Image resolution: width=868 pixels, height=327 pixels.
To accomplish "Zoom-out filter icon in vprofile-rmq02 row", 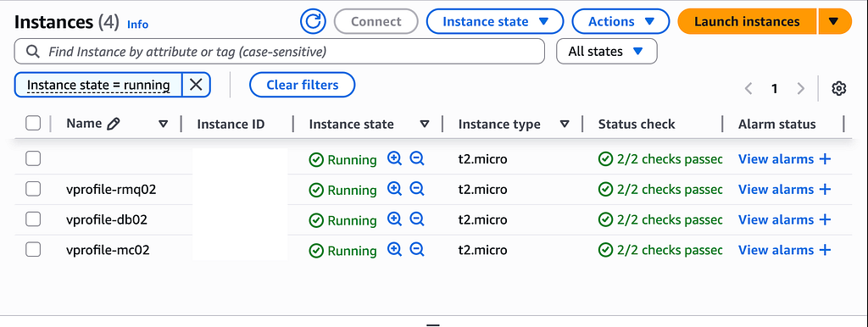I will tap(417, 189).
